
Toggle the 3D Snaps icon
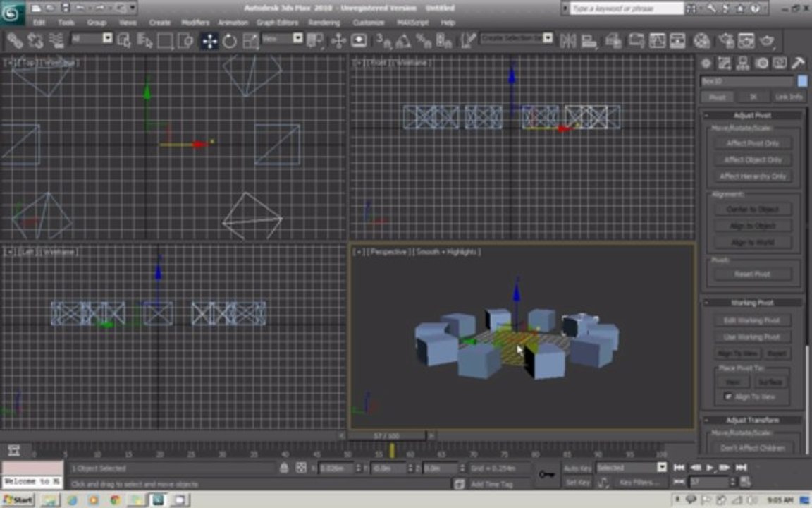point(383,40)
